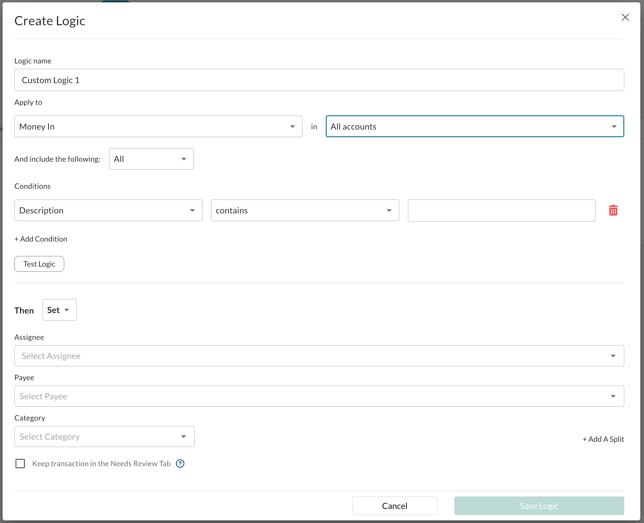Click the empty condition value field
The image size is (644, 523).
(501, 210)
